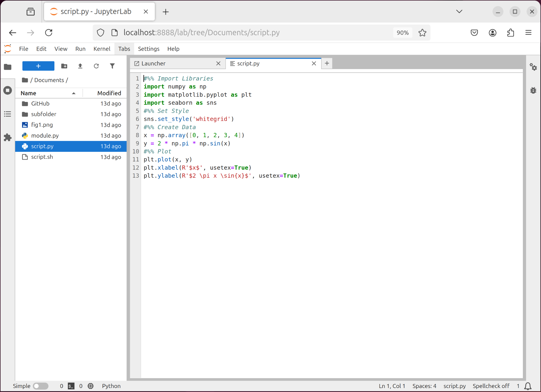Select the subfolder folder

(x=71, y=114)
